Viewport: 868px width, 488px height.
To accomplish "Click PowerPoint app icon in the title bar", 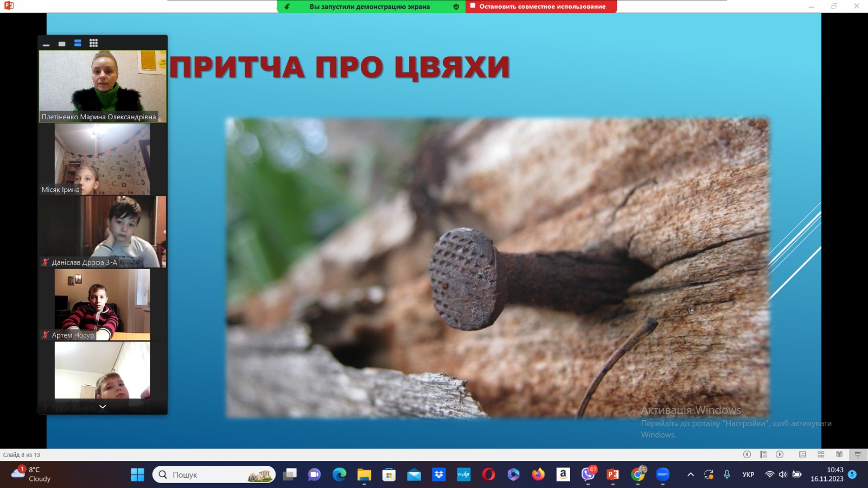I will coord(9,5).
